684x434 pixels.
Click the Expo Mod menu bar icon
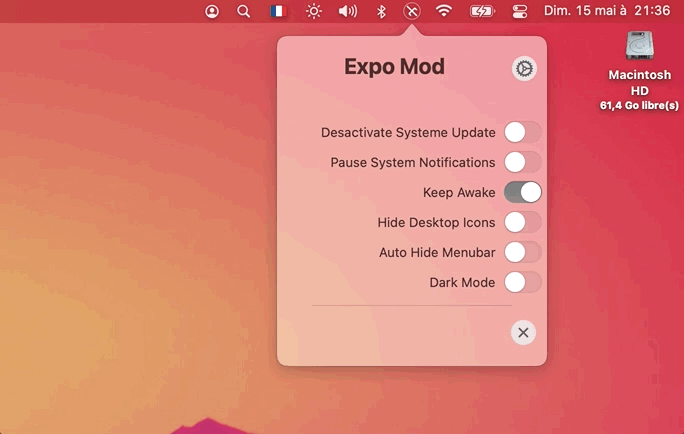(x=411, y=11)
